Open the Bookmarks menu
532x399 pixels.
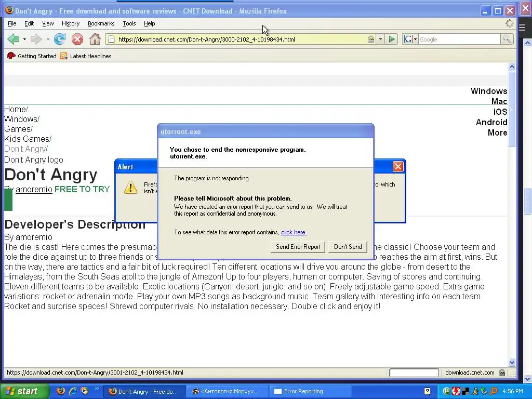point(101,23)
